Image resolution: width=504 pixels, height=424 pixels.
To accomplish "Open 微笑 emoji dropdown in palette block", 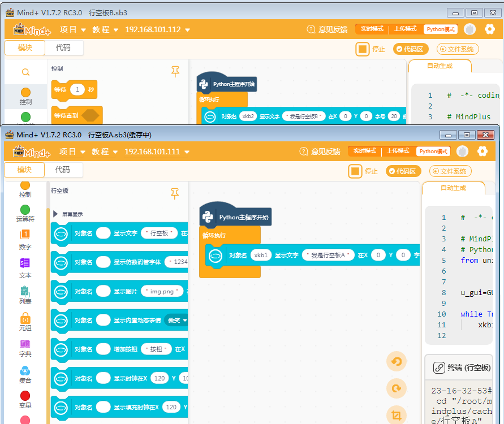I will (x=177, y=320).
